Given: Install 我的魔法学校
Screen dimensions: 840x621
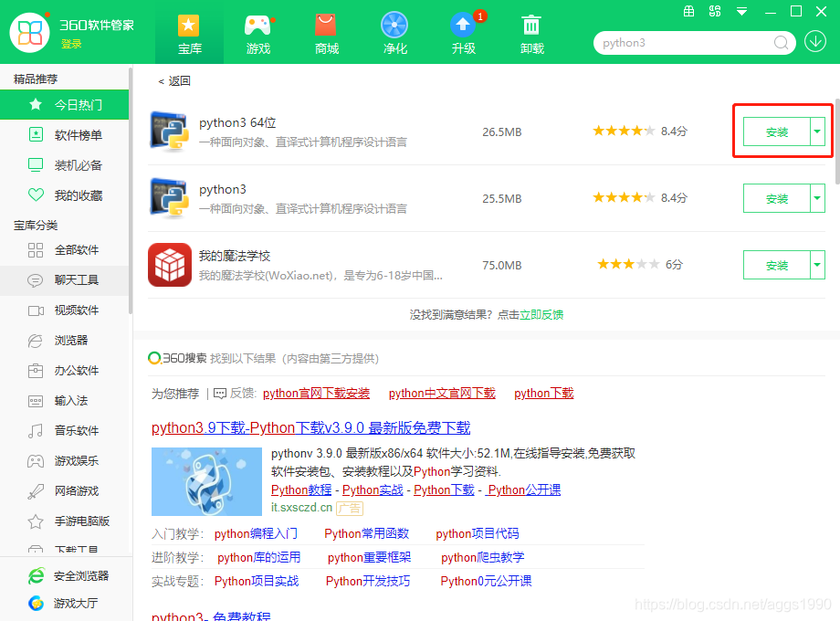Looking at the screenshot, I should coord(776,265).
